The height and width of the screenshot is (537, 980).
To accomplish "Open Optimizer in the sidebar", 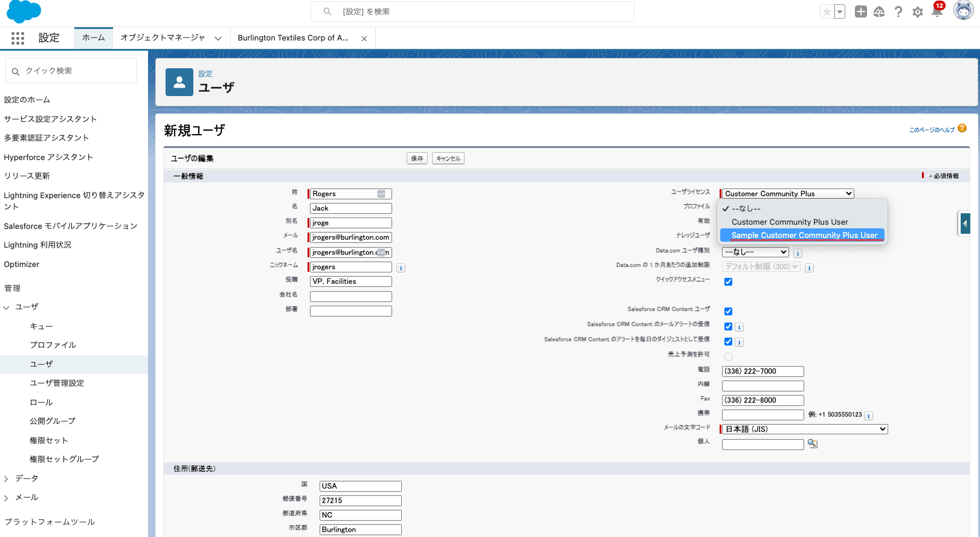I will coord(22,264).
